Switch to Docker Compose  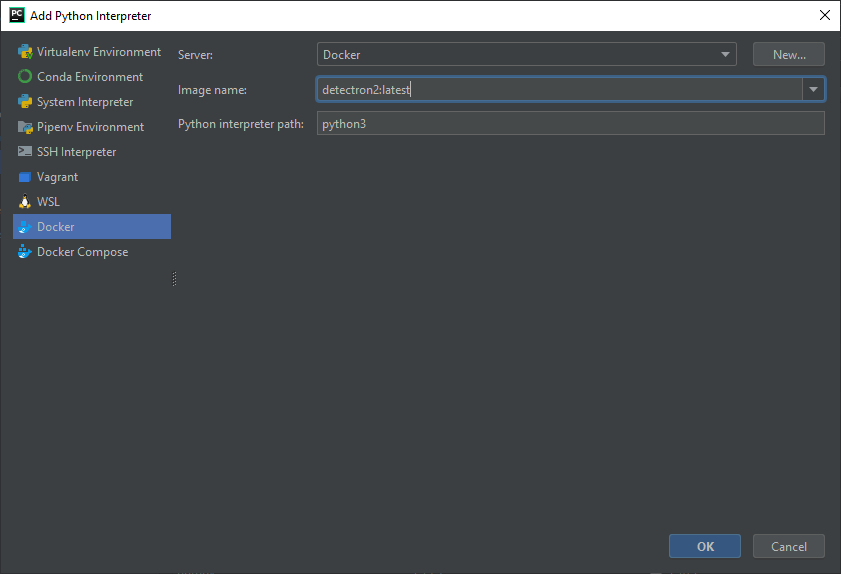[92, 252]
